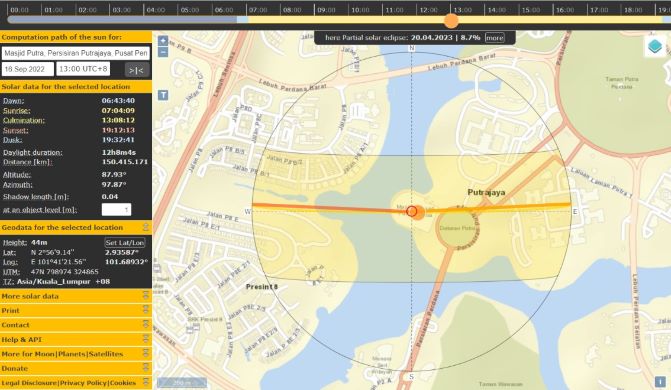
Task: Click the orange time slider handle
Action: click(x=451, y=20)
